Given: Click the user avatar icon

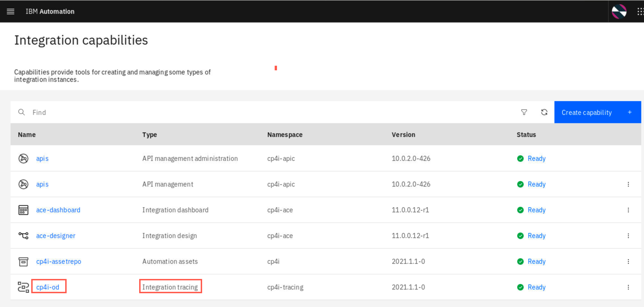Looking at the screenshot, I should coord(619,11).
